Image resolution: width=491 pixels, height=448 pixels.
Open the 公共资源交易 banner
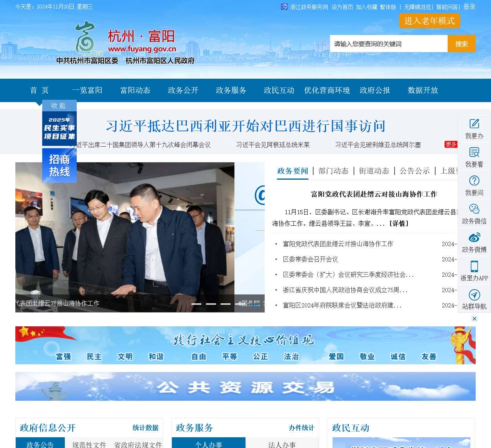coord(245,386)
